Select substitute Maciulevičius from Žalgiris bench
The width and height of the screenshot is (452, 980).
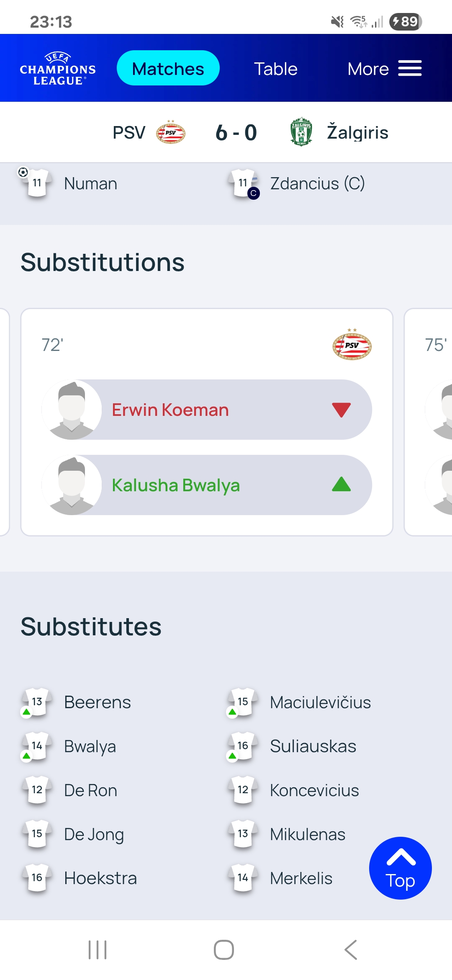320,702
